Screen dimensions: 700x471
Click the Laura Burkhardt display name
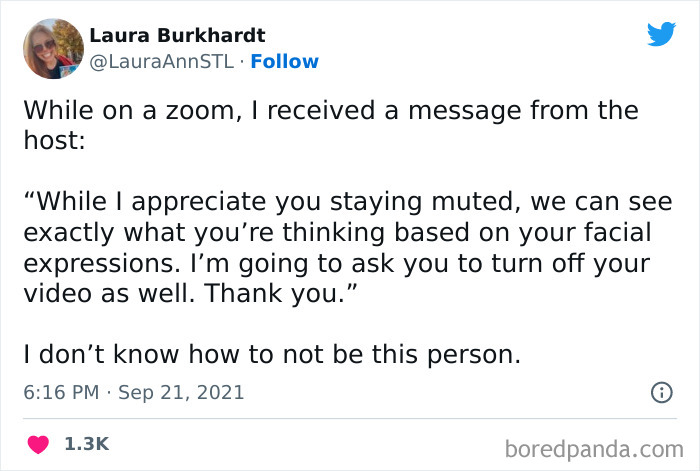pos(177,36)
